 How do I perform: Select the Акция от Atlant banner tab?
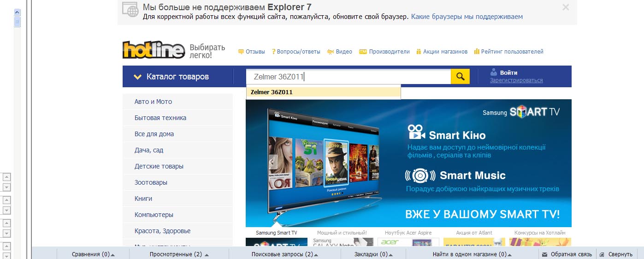(x=474, y=233)
